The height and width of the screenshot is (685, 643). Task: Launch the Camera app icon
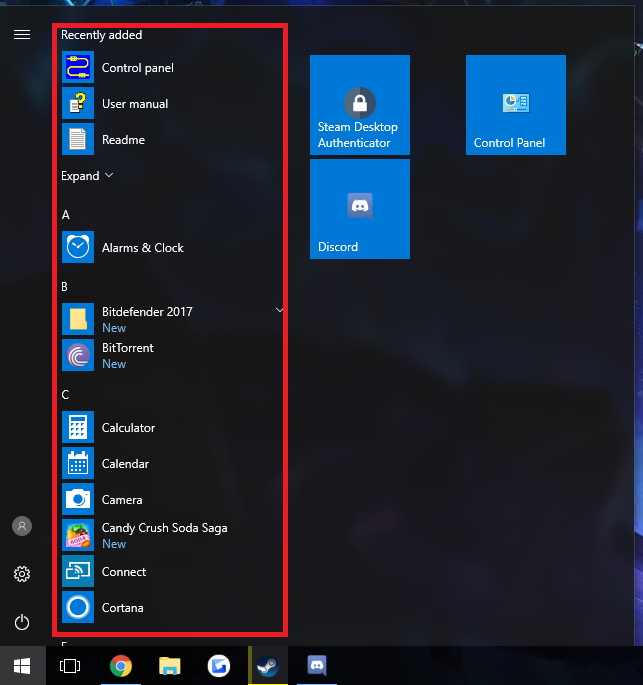click(x=78, y=499)
